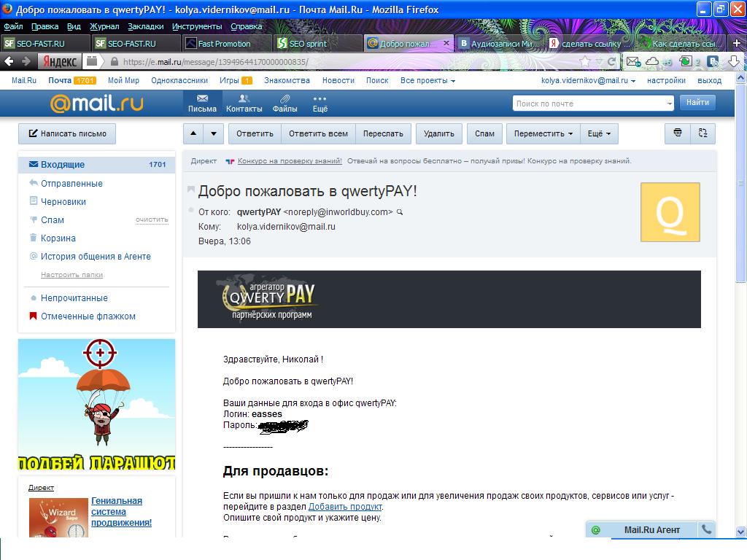747x560 pixels.
Task: Open Файлы in the mail header
Action: point(285,103)
